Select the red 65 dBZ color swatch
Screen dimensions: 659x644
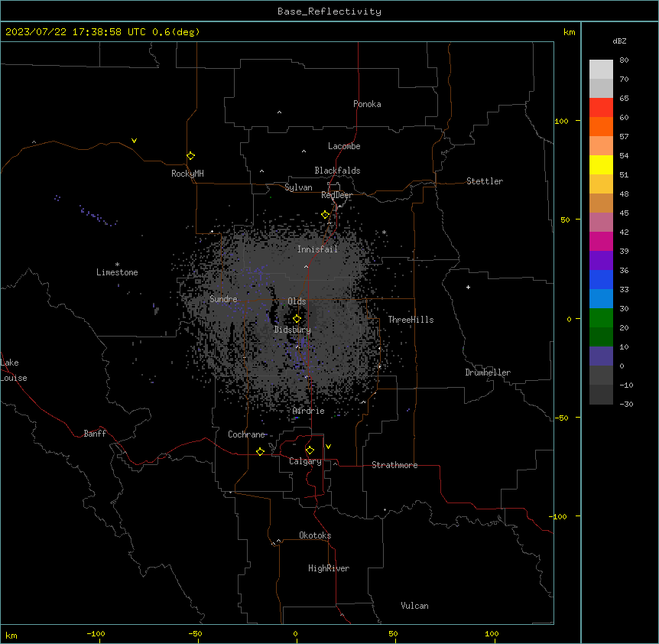[x=601, y=107]
